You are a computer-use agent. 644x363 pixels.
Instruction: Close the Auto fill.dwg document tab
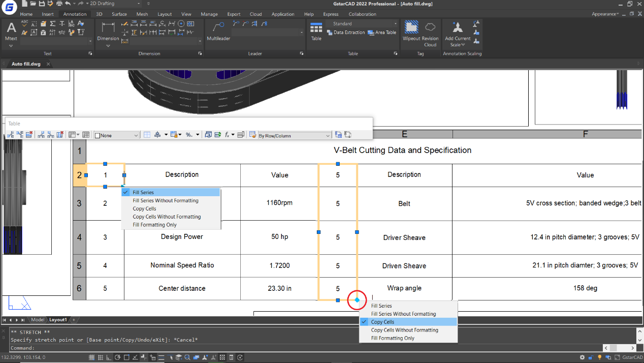pyautogui.click(x=48, y=64)
